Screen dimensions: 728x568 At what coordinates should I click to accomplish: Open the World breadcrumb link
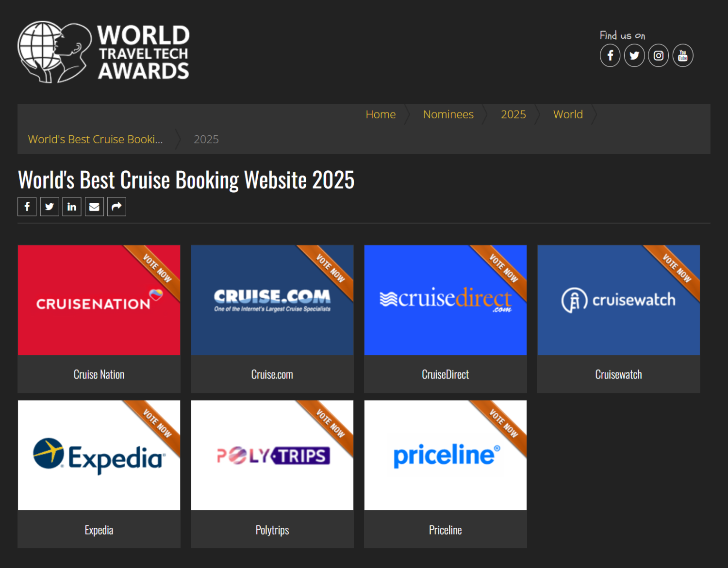(568, 114)
